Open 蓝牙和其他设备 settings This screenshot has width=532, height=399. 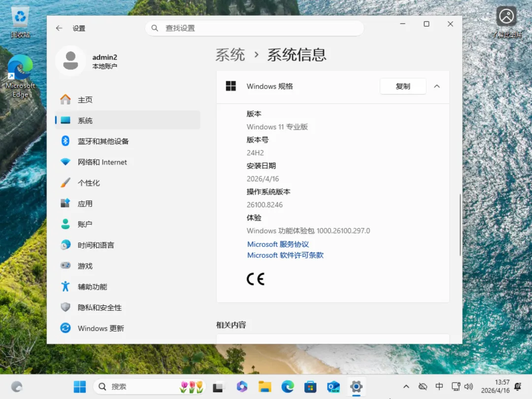click(x=127, y=141)
